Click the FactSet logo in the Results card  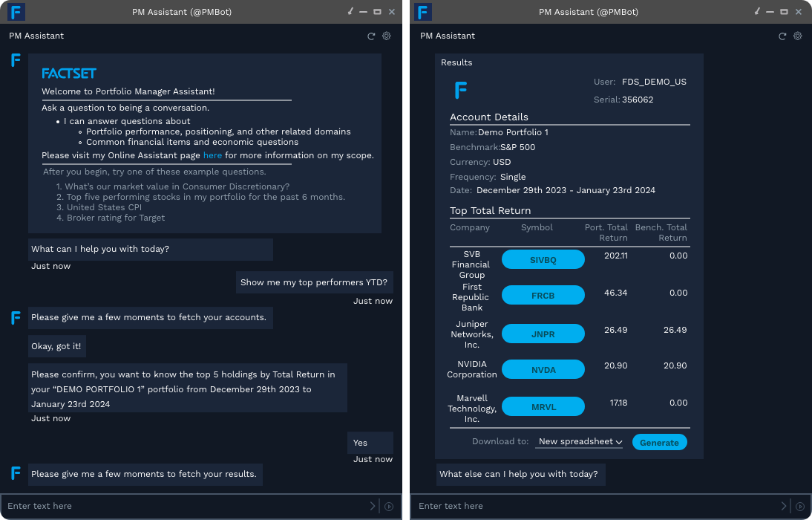point(461,90)
